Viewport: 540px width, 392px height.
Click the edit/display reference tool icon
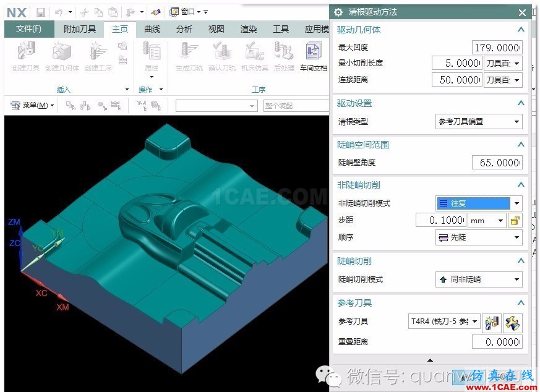[x=512, y=323]
